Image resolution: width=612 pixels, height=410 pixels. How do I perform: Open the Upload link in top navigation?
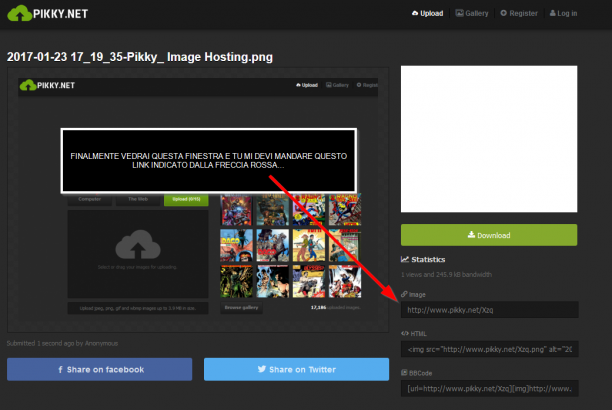point(427,13)
